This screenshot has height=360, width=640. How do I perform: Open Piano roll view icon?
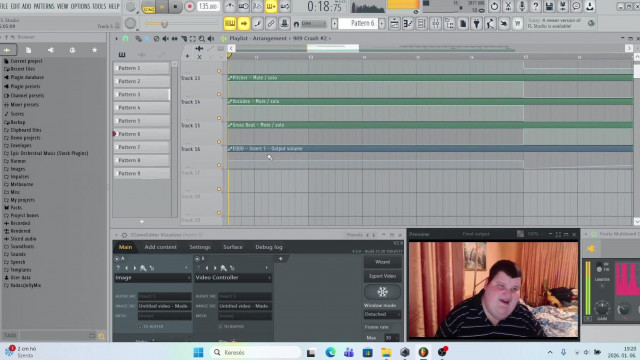click(408, 24)
